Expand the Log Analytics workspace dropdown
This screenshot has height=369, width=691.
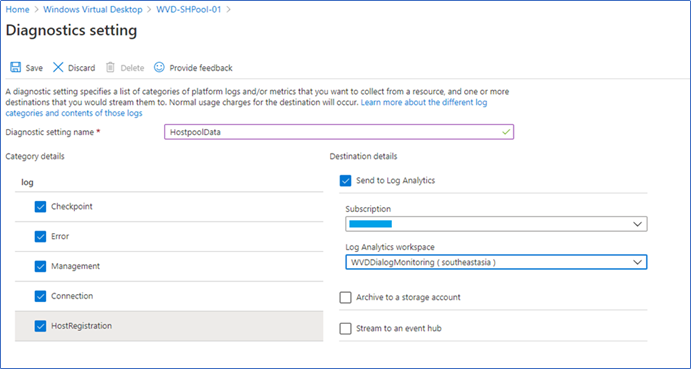496,262
